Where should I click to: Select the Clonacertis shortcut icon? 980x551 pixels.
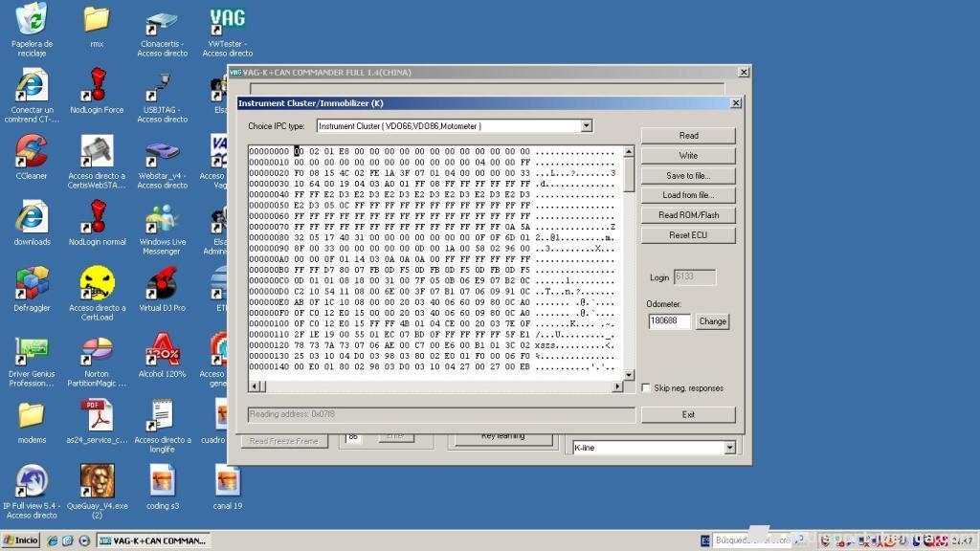(162, 21)
